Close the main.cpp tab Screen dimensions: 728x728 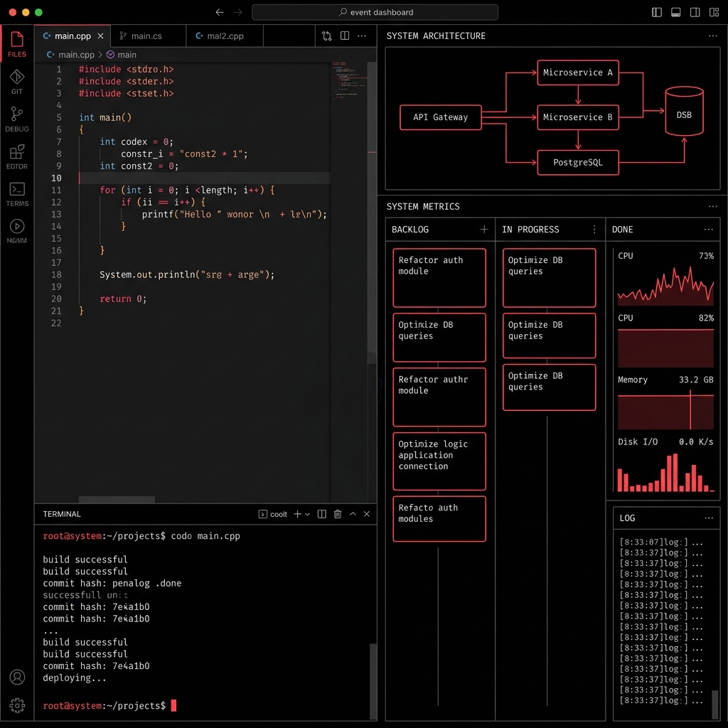[x=100, y=36]
